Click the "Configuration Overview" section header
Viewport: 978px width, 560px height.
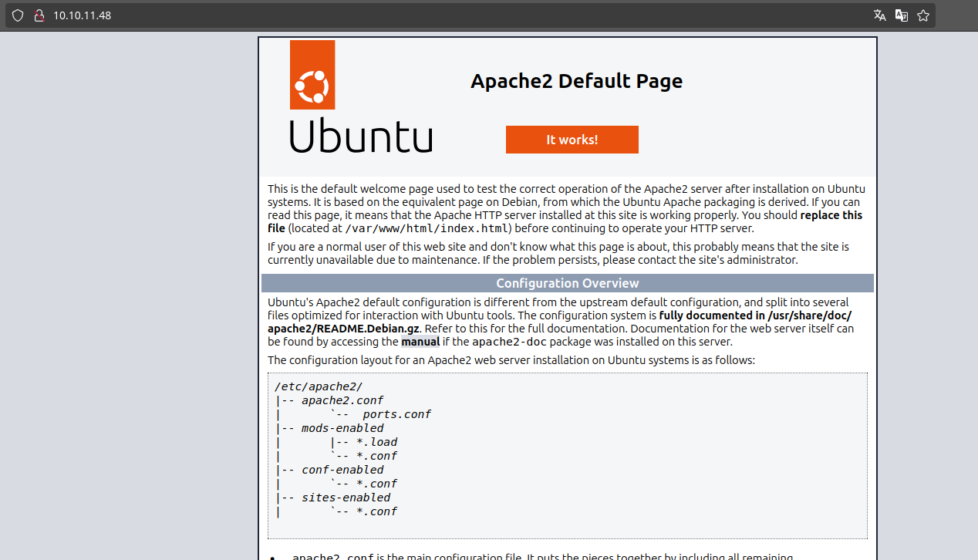568,283
